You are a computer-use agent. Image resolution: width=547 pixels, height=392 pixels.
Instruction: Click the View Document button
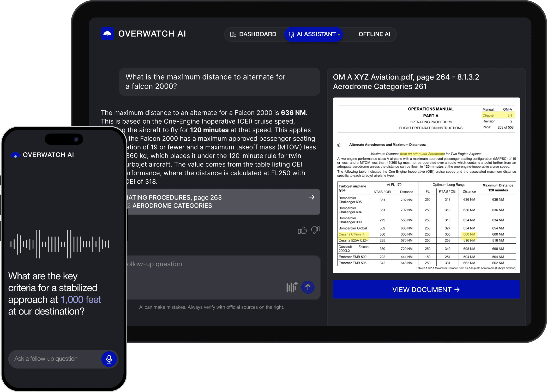(426, 290)
